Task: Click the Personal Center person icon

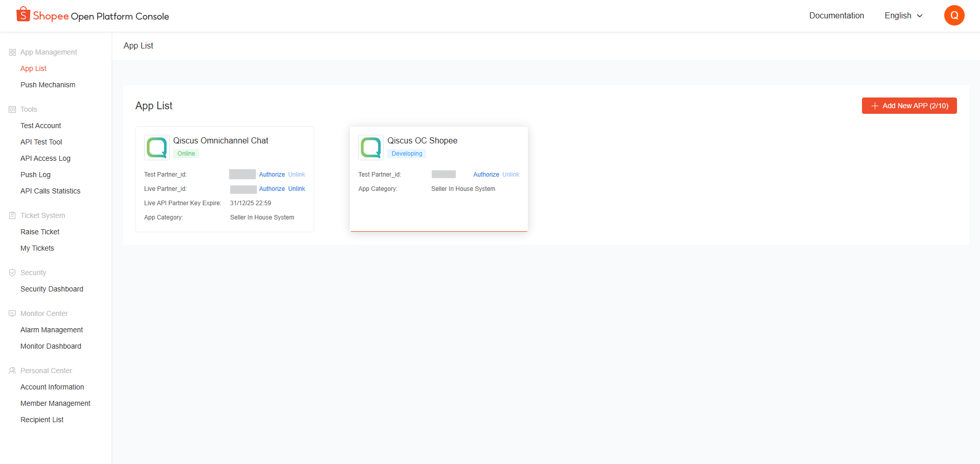Action: (x=12, y=371)
